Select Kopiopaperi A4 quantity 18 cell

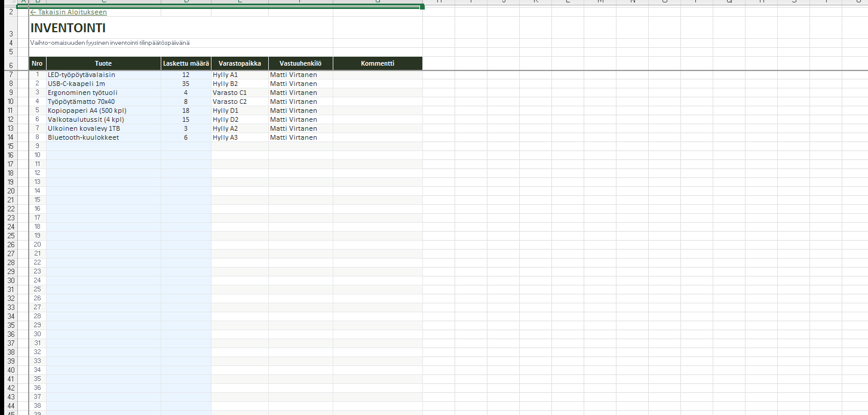(x=186, y=110)
